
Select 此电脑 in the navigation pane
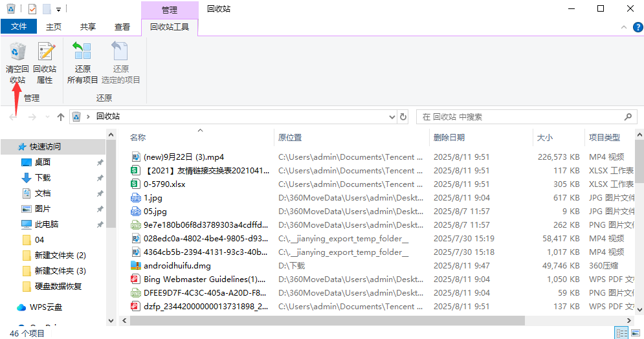(47, 224)
